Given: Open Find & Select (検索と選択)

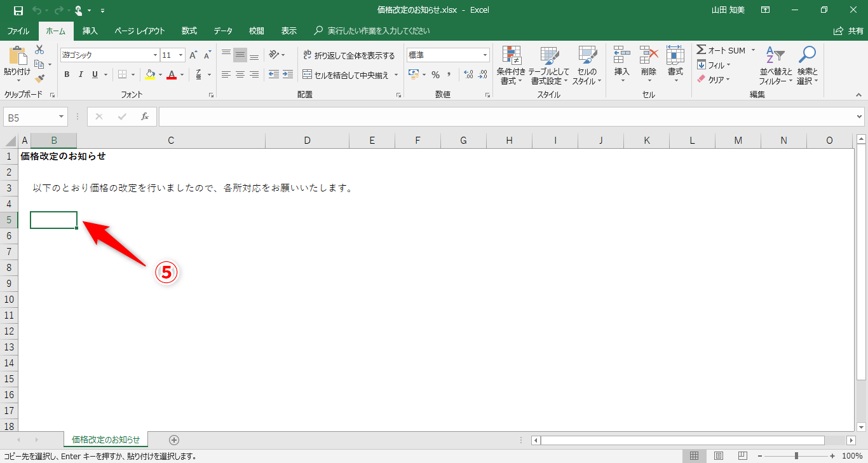Looking at the screenshot, I should click(x=807, y=66).
